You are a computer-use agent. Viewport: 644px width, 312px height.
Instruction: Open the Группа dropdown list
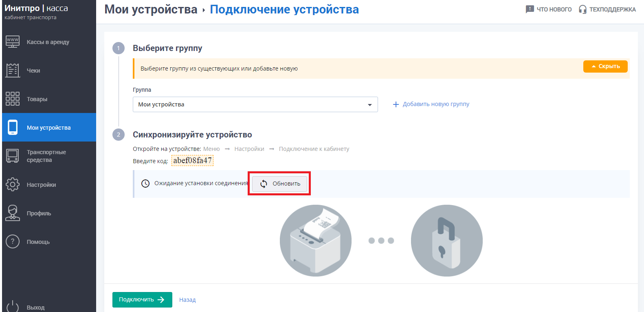pyautogui.click(x=255, y=104)
